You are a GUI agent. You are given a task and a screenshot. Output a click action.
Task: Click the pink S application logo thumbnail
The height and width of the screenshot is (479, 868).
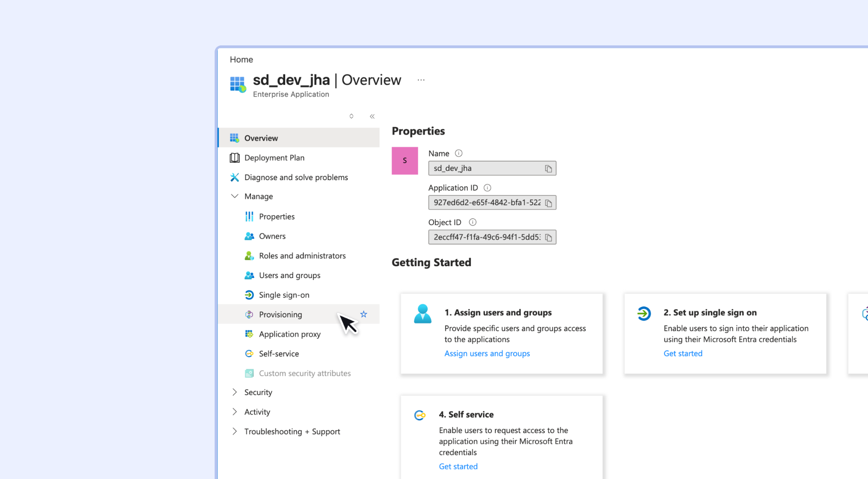coord(405,161)
